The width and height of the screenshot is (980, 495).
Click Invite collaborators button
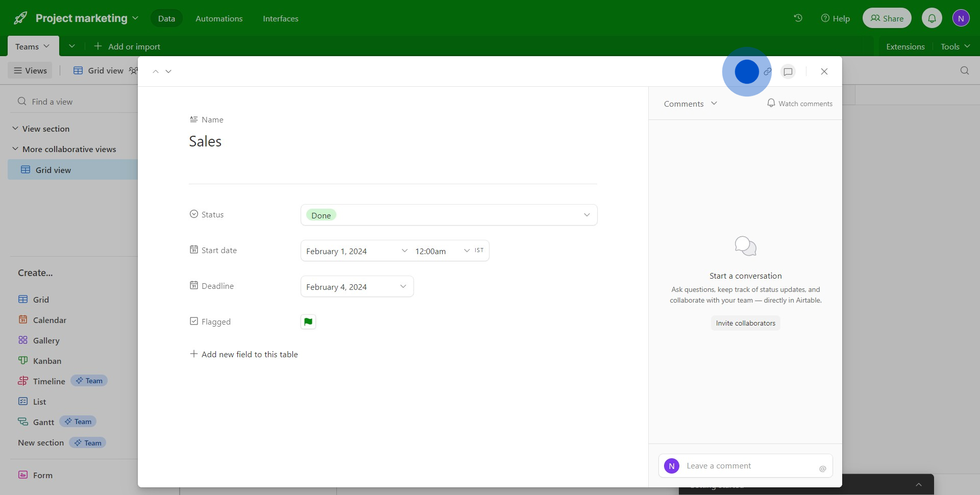point(745,323)
